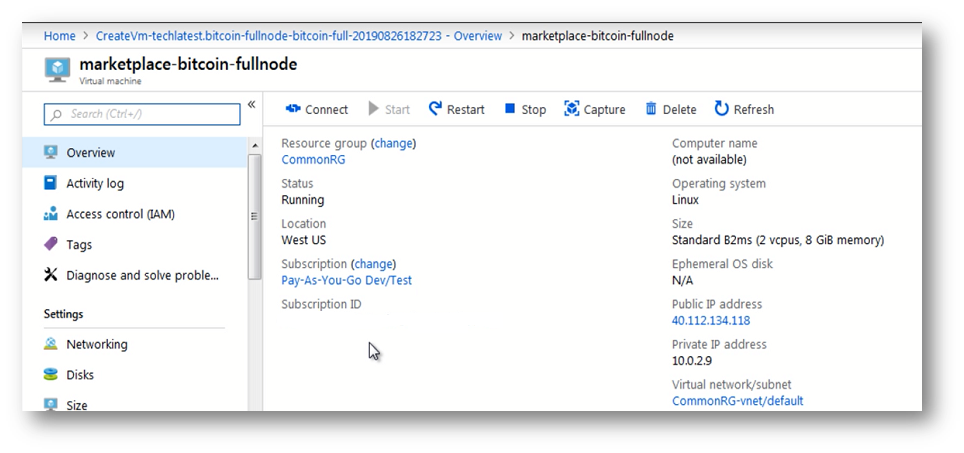The image size is (964, 453).
Task: Click the Connect plug icon
Action: click(x=293, y=109)
